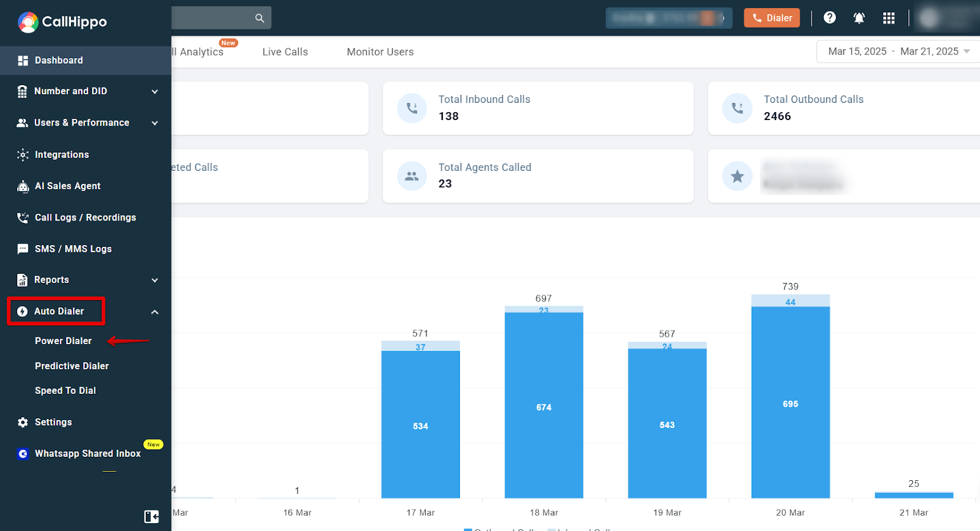980x531 pixels.
Task: Open Predictive Dialer submenu item
Action: point(72,366)
